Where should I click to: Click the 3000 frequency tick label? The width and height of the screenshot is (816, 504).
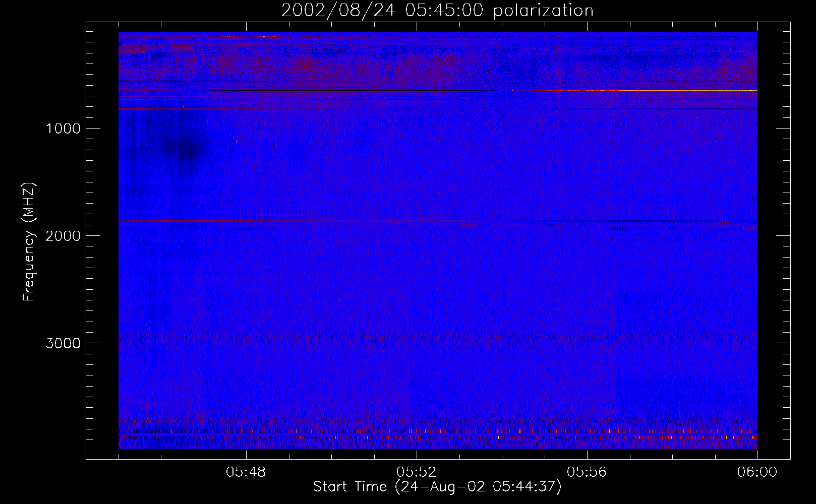pos(63,343)
